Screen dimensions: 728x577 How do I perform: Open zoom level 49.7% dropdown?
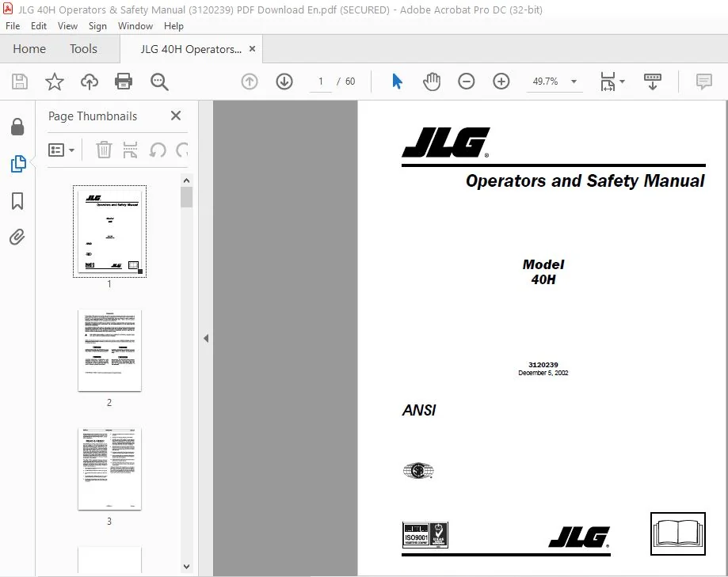(x=574, y=82)
